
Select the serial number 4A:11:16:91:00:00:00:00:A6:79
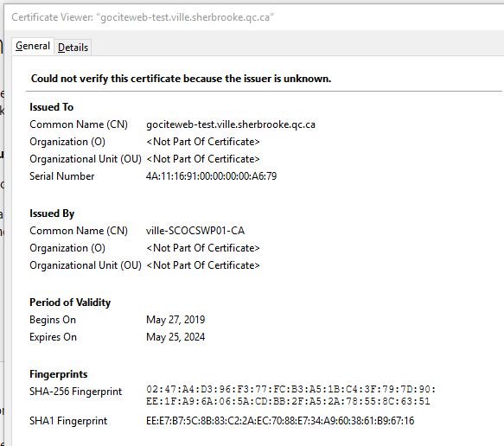point(211,176)
